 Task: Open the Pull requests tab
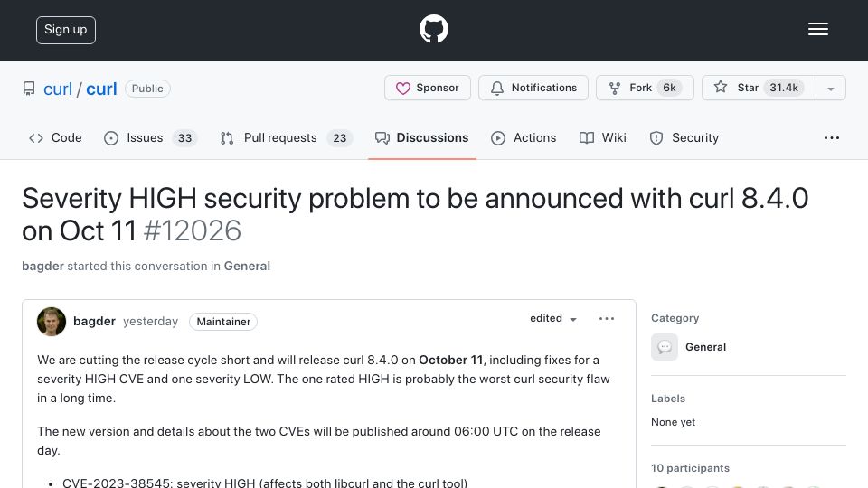click(x=287, y=137)
